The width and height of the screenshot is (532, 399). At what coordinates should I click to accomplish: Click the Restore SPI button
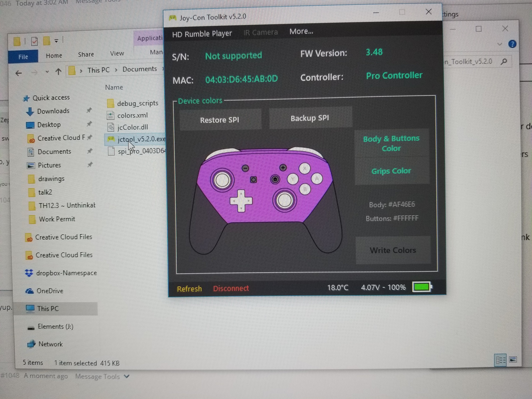coord(220,120)
